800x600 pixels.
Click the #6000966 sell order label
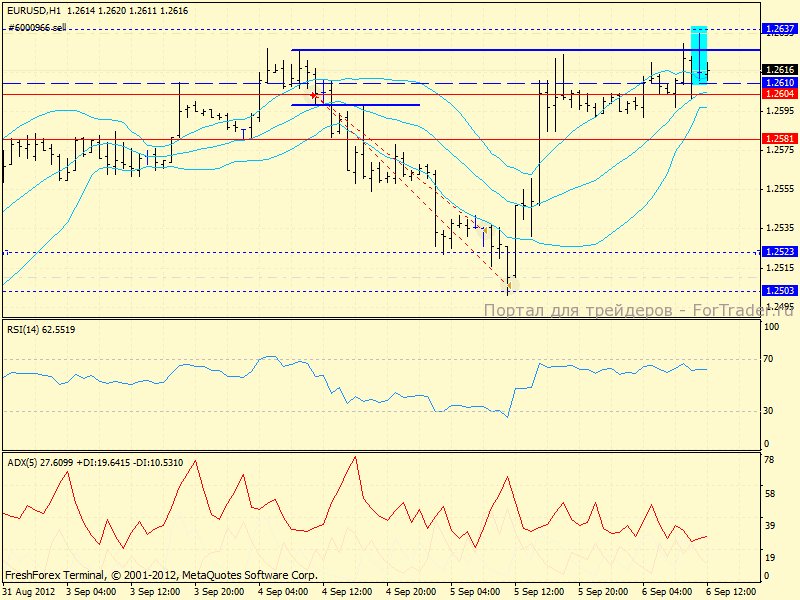(x=37, y=28)
